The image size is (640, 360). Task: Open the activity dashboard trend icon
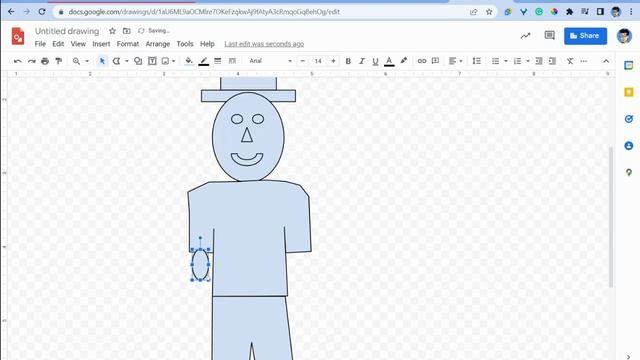tap(525, 36)
